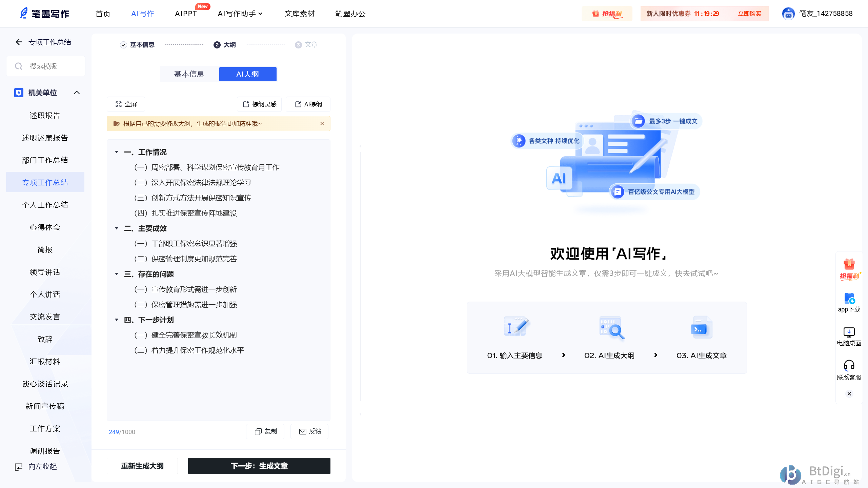Open AI写作 menu
Image resolution: width=868 pixels, height=488 pixels.
click(142, 14)
